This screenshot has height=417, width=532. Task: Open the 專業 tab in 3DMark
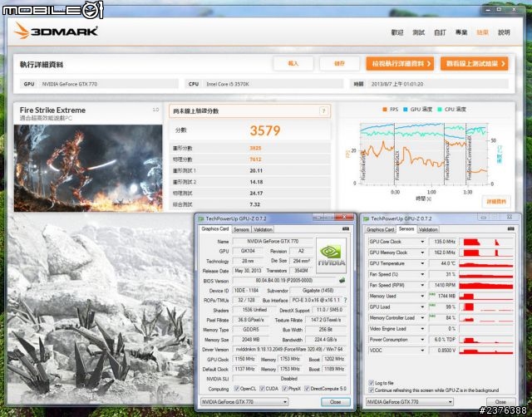click(x=461, y=32)
